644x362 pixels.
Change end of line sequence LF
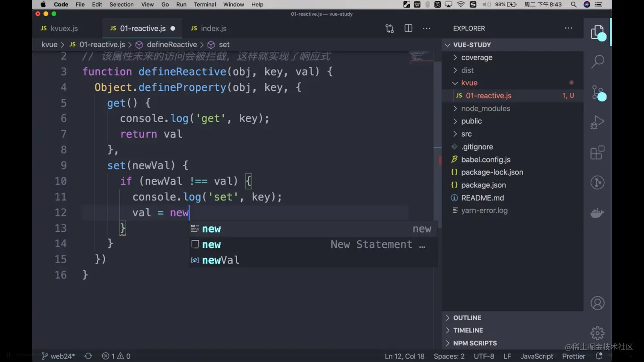(507, 356)
